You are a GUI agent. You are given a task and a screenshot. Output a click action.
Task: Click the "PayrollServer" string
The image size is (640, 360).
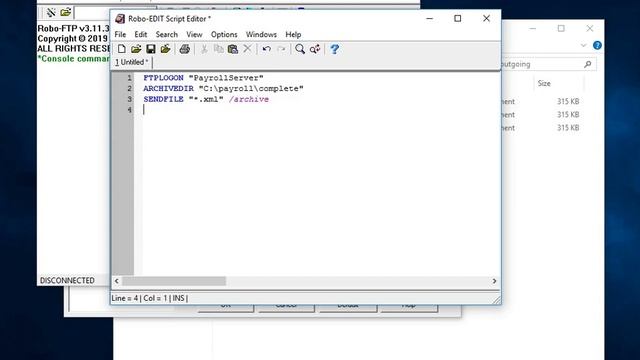(226, 78)
